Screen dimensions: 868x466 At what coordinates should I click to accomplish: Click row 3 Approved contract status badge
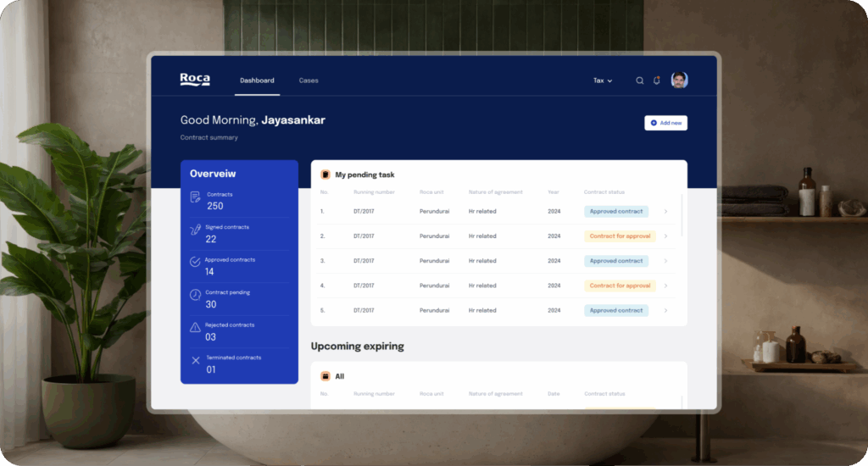click(616, 261)
